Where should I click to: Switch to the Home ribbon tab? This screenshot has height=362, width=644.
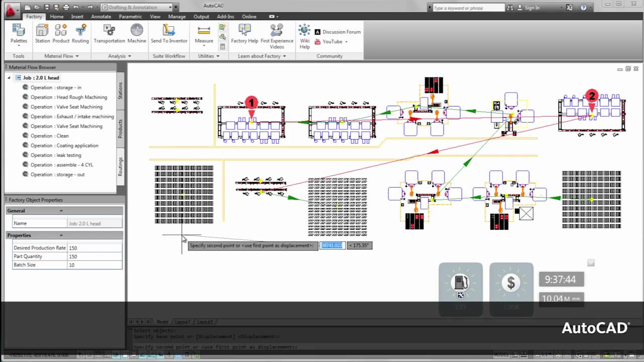click(x=57, y=17)
